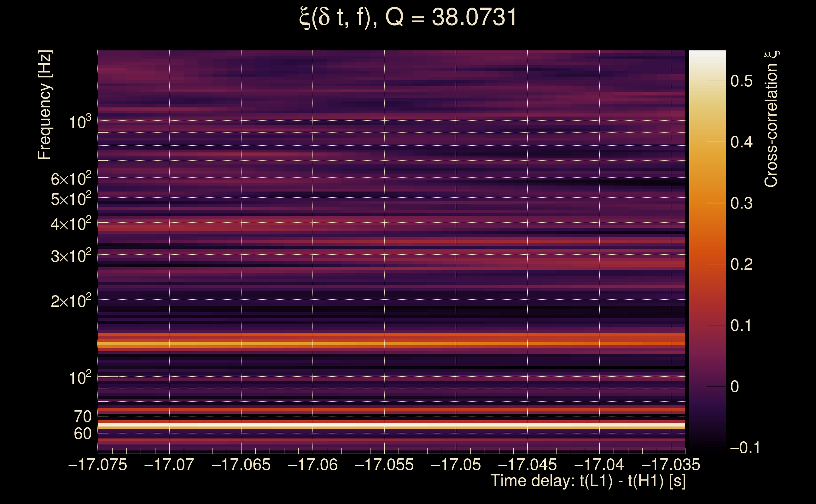
Task: Click the Time delay t(L1) - t(H1) axis label
Action: [x=588, y=481]
